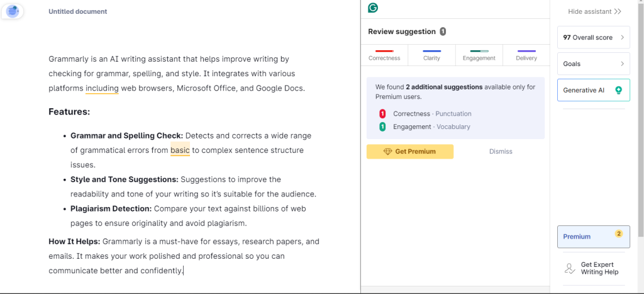The height and width of the screenshot is (294, 644).
Task: Click the "Grammar and Spelling Check:" bullet text
Action: [127, 136]
